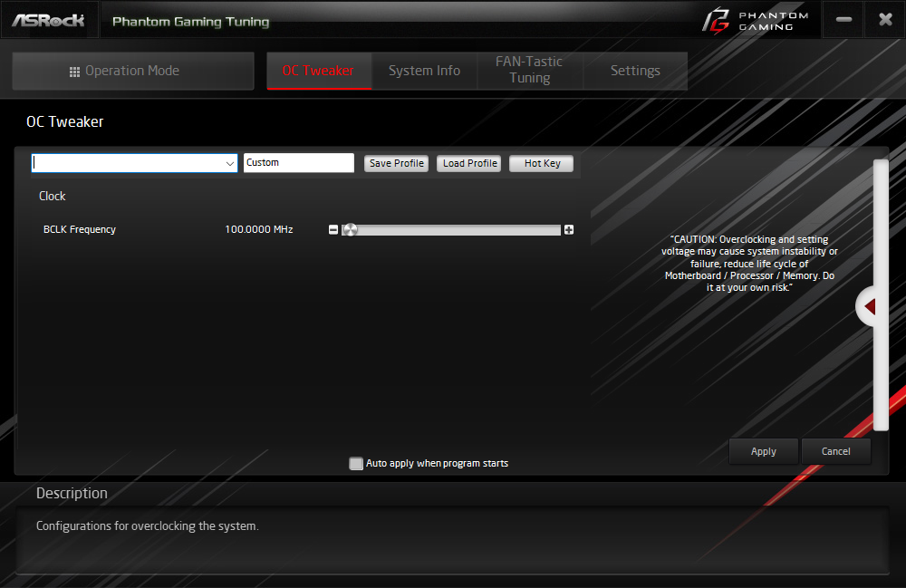
Task: Go to Settings tab
Action: tap(635, 71)
